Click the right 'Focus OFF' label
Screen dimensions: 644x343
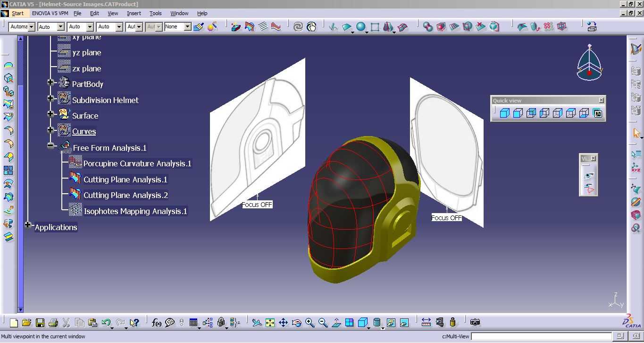(x=447, y=218)
